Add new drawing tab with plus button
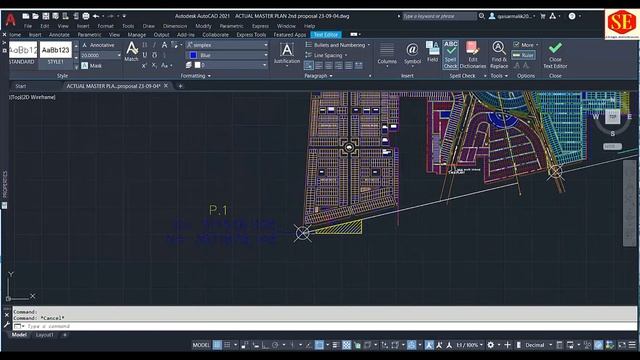640x360 pixels. pyautogui.click(x=180, y=86)
